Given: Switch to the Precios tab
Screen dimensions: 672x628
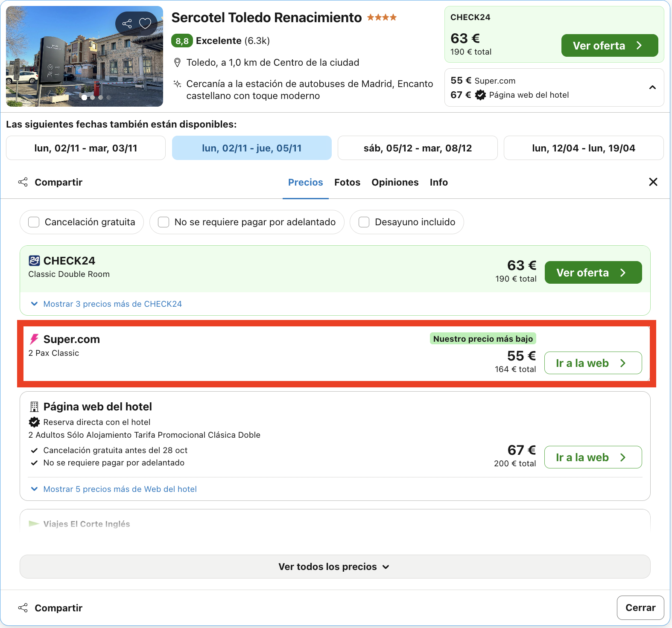Looking at the screenshot, I should coord(306,183).
